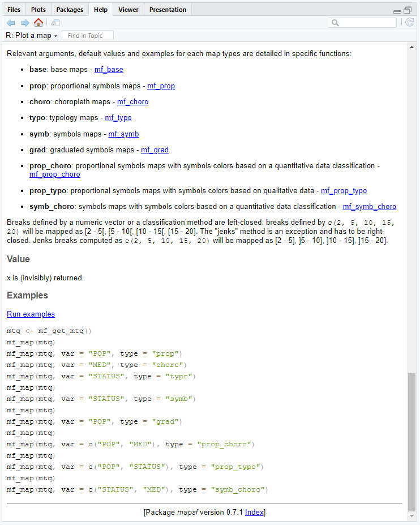
Task: Select the Viewer tab
Action: click(128, 10)
